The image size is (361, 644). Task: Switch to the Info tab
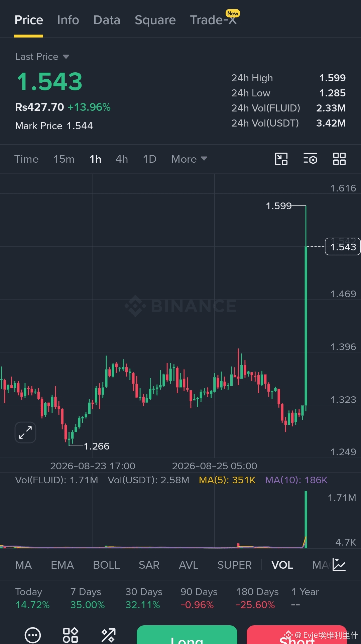(68, 20)
